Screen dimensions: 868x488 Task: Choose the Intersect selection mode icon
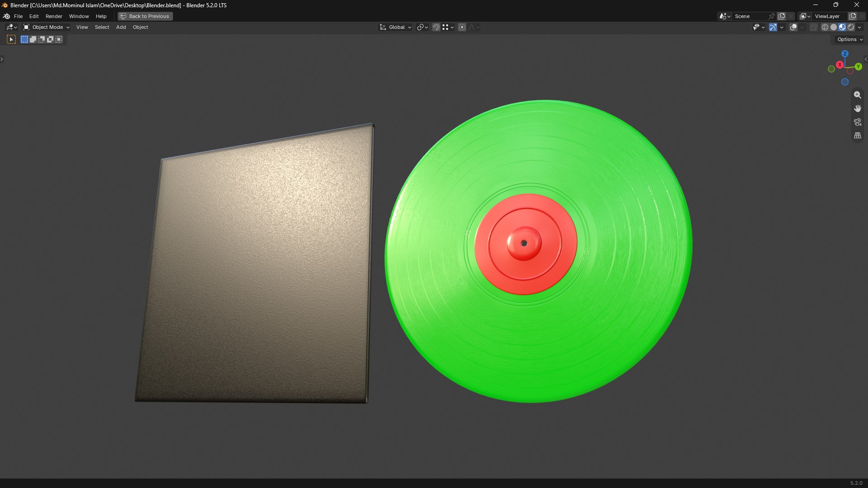[x=59, y=39]
